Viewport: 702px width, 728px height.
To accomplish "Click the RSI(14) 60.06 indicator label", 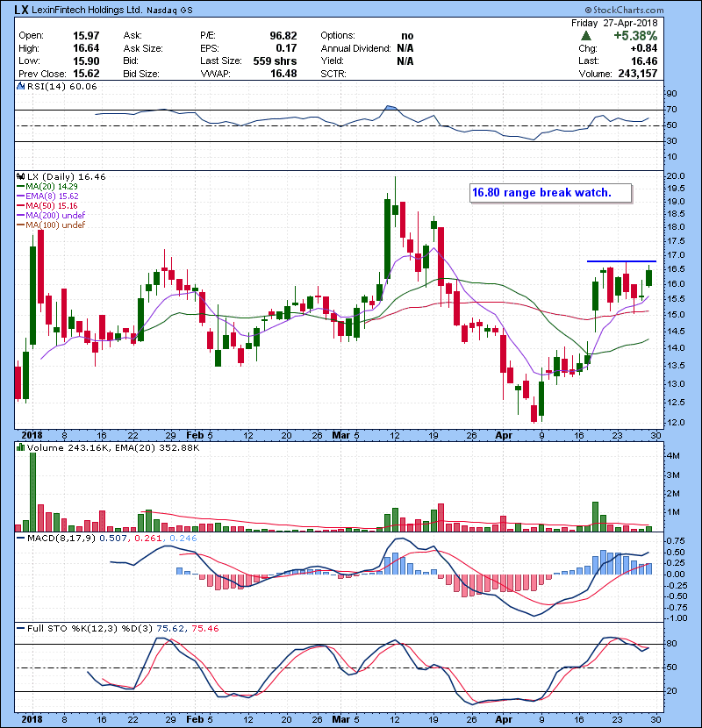I will 61,86.
